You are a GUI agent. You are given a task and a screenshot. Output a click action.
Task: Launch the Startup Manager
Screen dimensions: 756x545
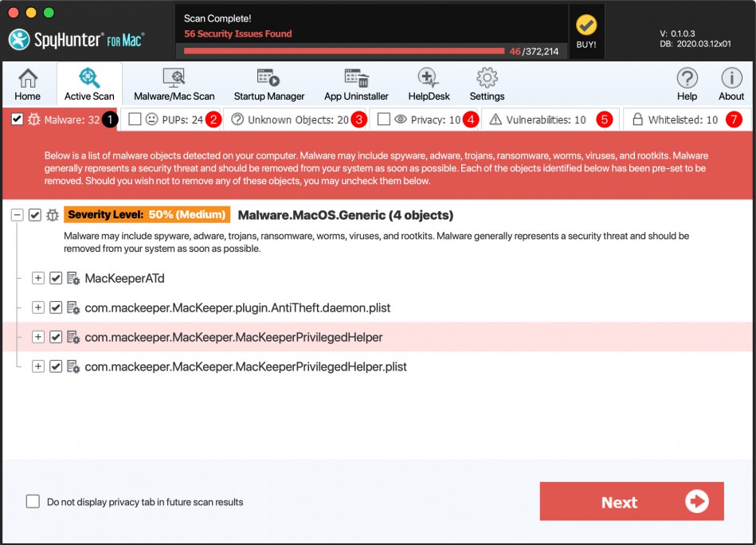click(x=268, y=84)
